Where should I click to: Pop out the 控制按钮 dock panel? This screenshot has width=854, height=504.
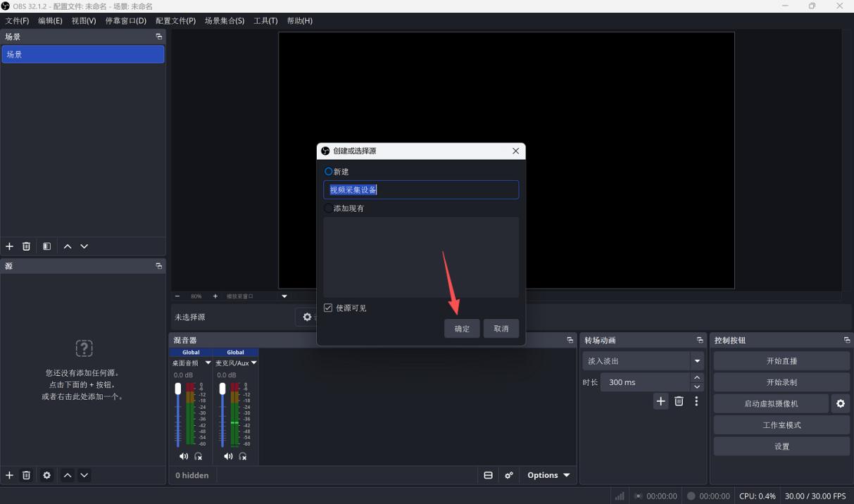point(847,340)
